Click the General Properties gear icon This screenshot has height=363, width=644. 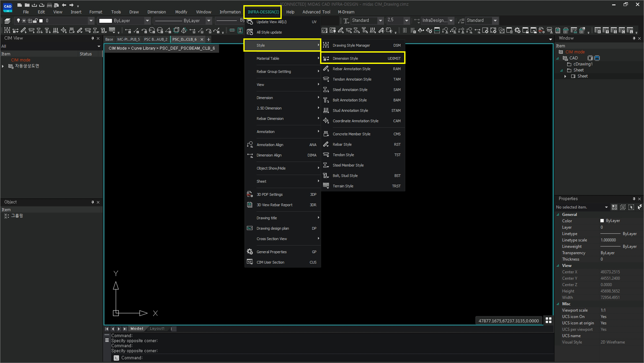[x=250, y=252]
